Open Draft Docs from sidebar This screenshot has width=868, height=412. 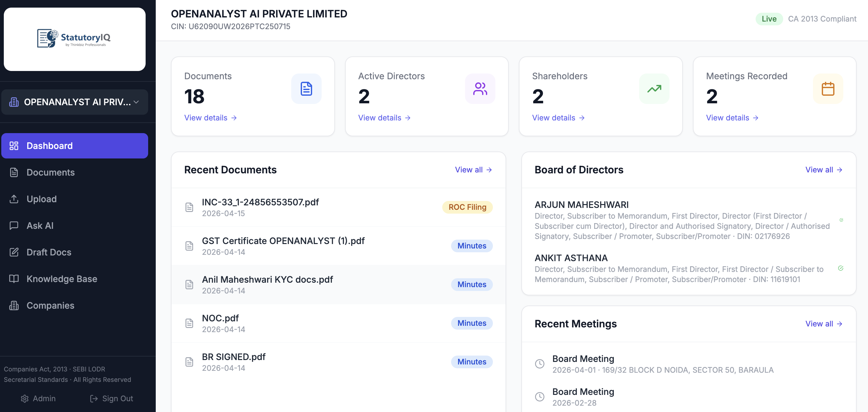[74, 252]
